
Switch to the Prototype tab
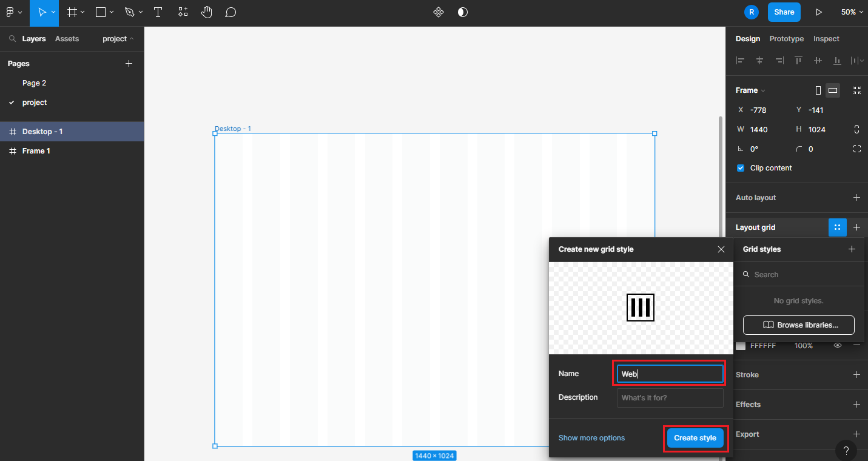[786, 39]
